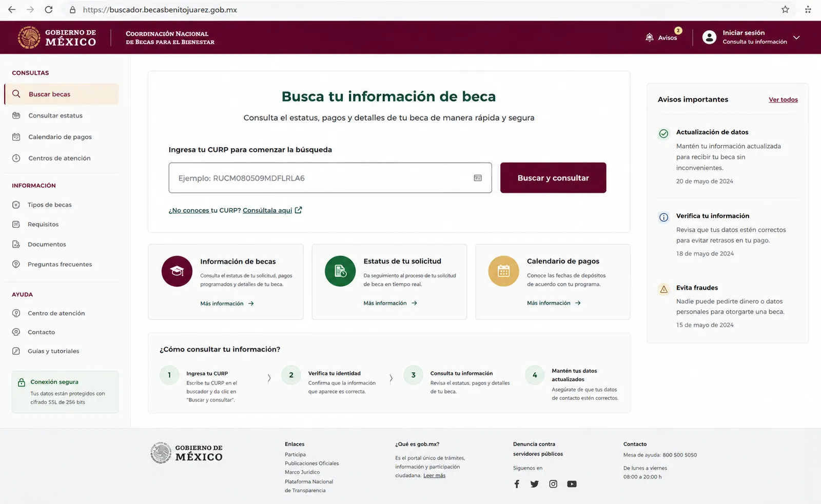The height and width of the screenshot is (504, 821).
Task: Click the Documentos sidebar icon
Action: [16, 244]
